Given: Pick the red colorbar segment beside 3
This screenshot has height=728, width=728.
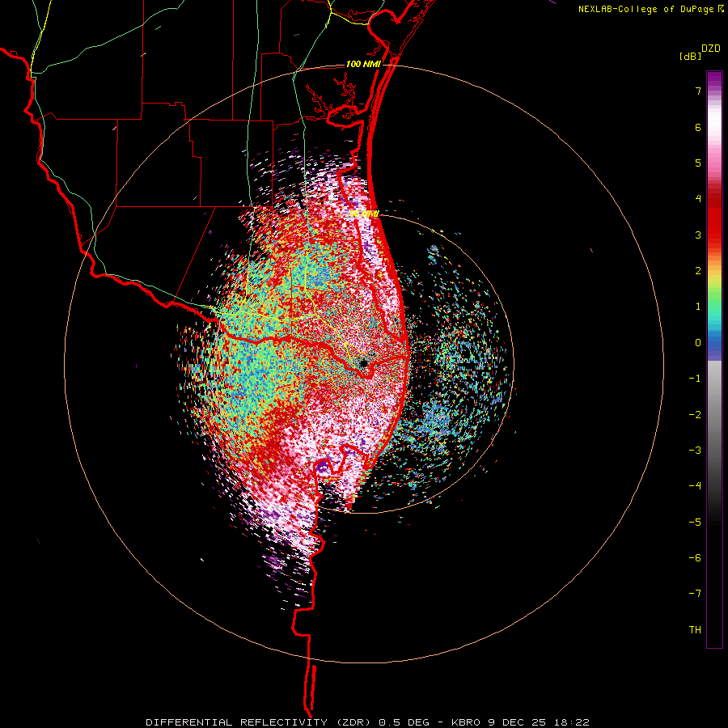Looking at the screenshot, I should coord(714,235).
